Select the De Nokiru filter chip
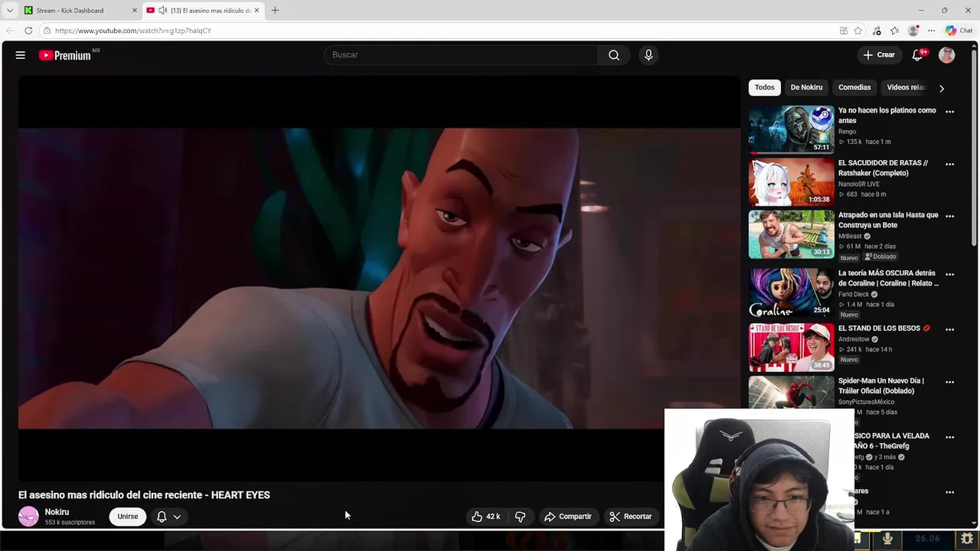Screen dimensions: 980x551 point(806,87)
